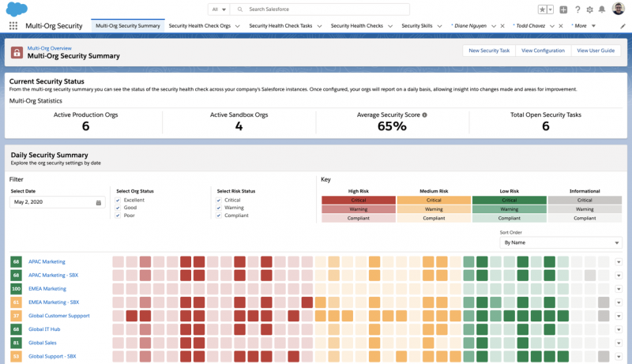This screenshot has height=364, width=632.
Task: Open the All search scope dropdown
Action: pos(219,9)
